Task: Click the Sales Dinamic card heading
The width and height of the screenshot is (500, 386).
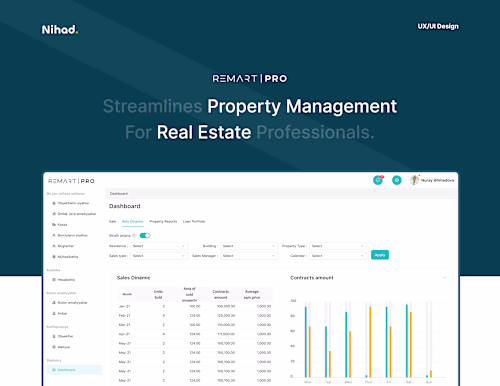Action: coord(133,278)
